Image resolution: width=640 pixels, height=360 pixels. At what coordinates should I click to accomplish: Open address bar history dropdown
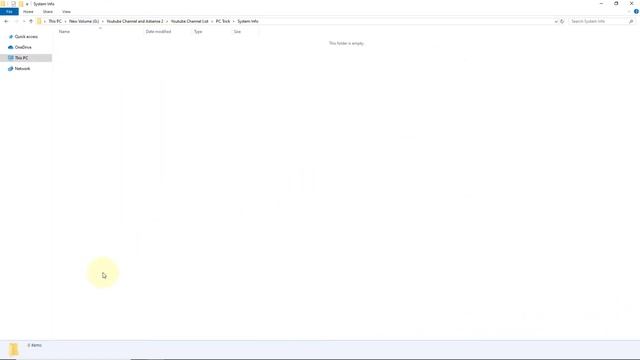556,21
